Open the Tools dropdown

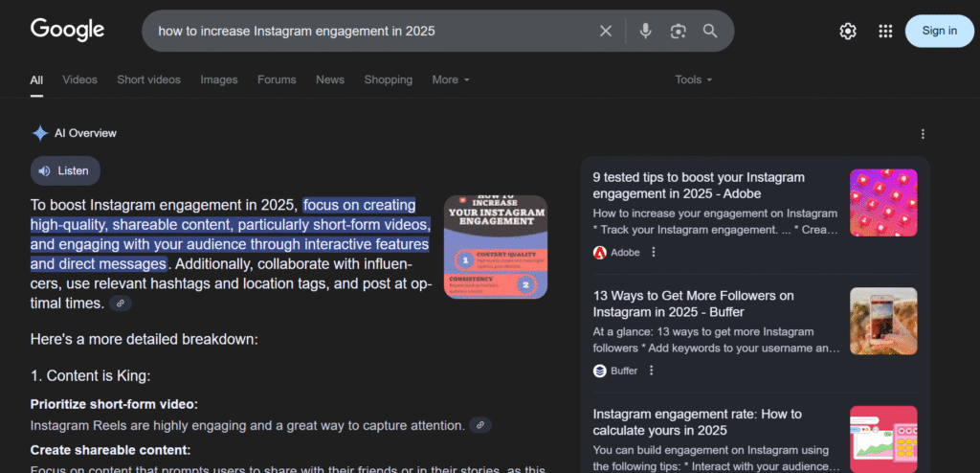pyautogui.click(x=693, y=80)
